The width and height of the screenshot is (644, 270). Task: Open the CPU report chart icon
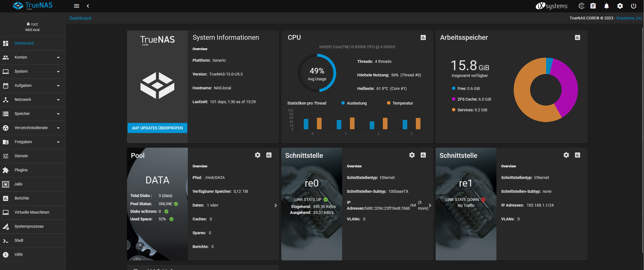coord(423,37)
